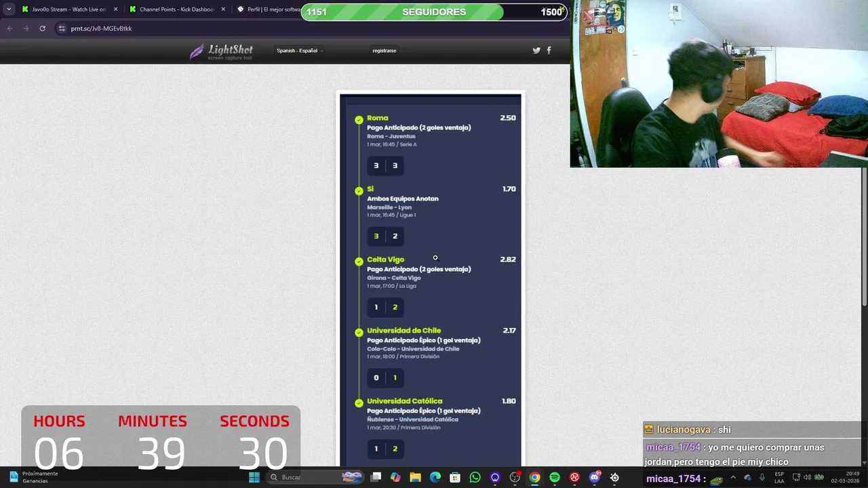Click the Universidad de Chile green check icon

point(359,332)
